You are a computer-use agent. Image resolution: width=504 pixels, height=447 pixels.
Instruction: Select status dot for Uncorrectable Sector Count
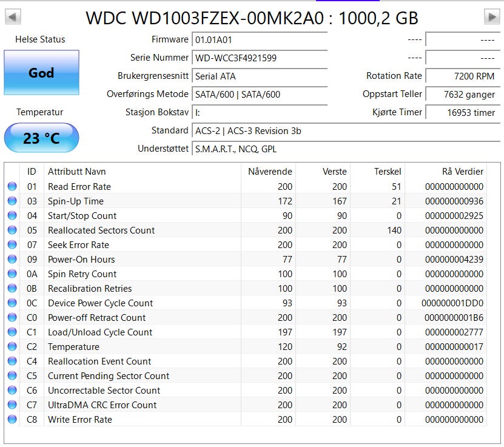pyautogui.click(x=12, y=390)
